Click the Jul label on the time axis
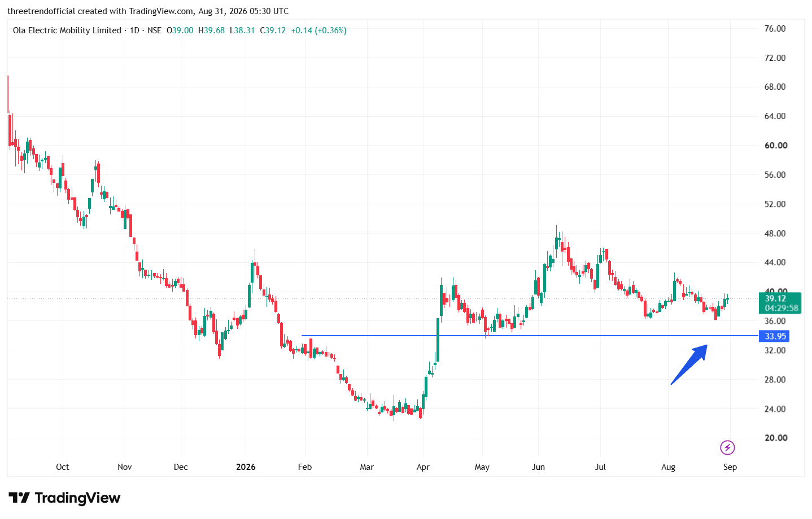Screen dimensions: 812x519 pos(600,467)
